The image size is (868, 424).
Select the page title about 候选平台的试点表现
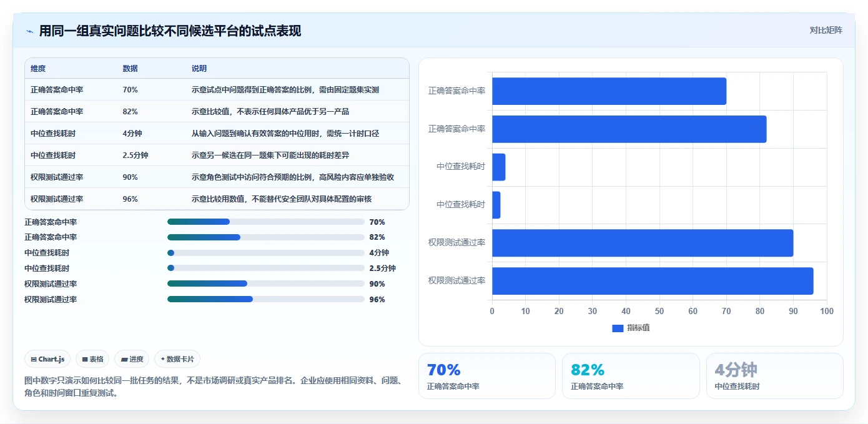(x=170, y=31)
